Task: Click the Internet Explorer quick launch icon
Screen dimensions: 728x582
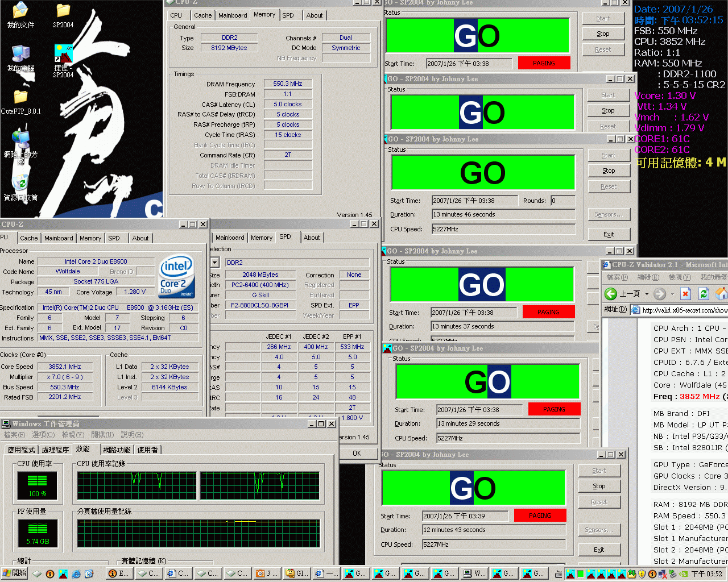Action: click(76, 573)
